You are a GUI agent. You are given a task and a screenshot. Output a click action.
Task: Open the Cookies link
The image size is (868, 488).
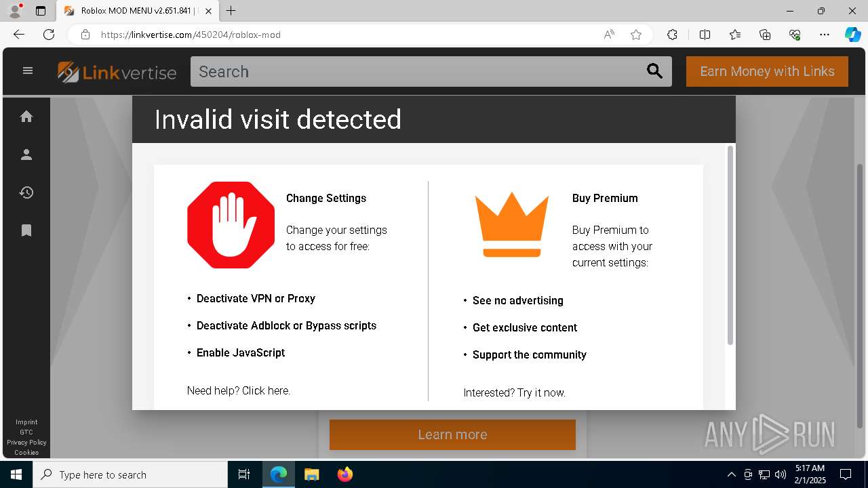click(26, 452)
